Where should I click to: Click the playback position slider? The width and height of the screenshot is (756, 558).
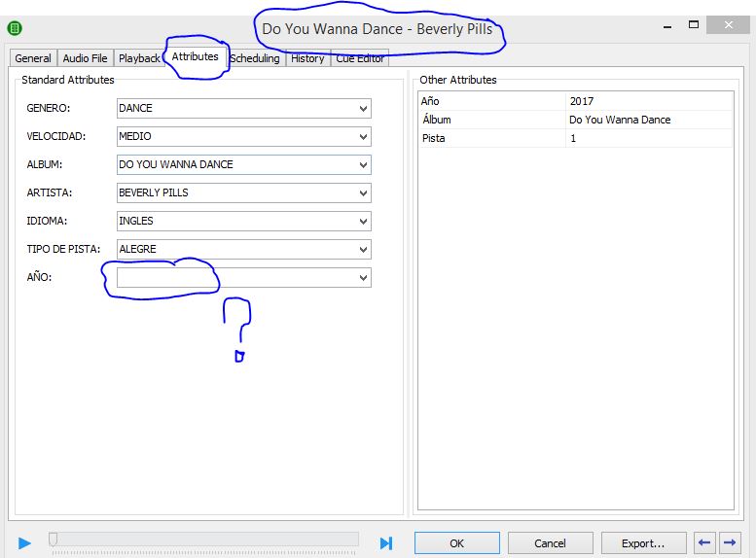(x=204, y=540)
